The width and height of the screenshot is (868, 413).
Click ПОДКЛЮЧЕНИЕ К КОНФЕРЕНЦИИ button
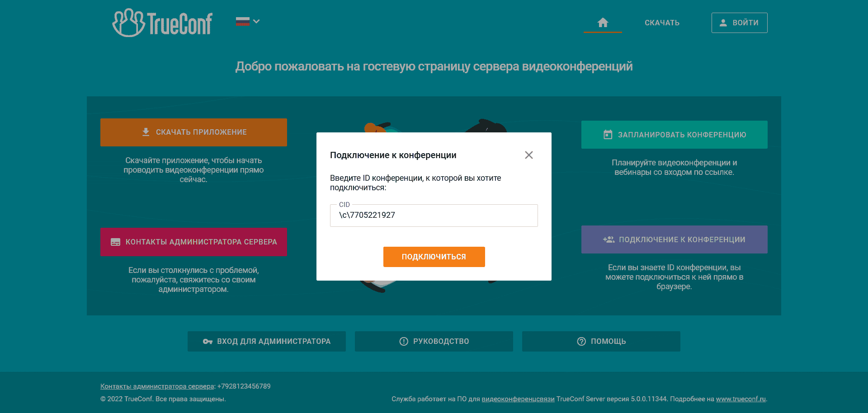[674, 239]
